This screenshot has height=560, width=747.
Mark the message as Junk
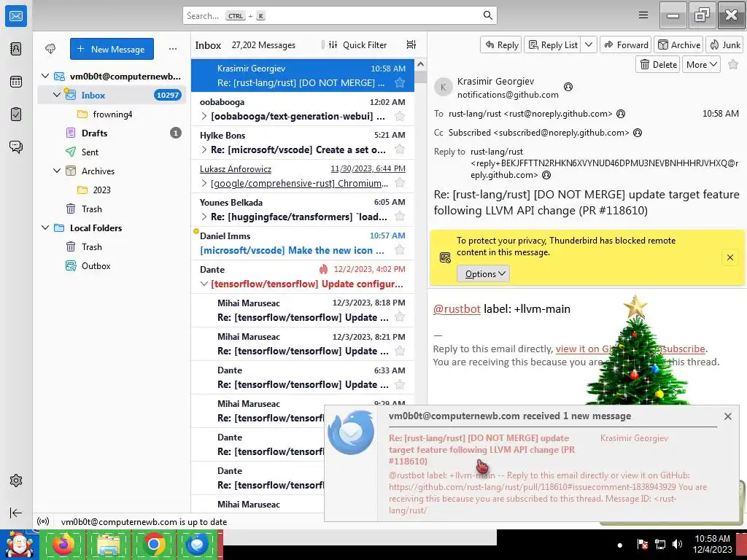724,44
